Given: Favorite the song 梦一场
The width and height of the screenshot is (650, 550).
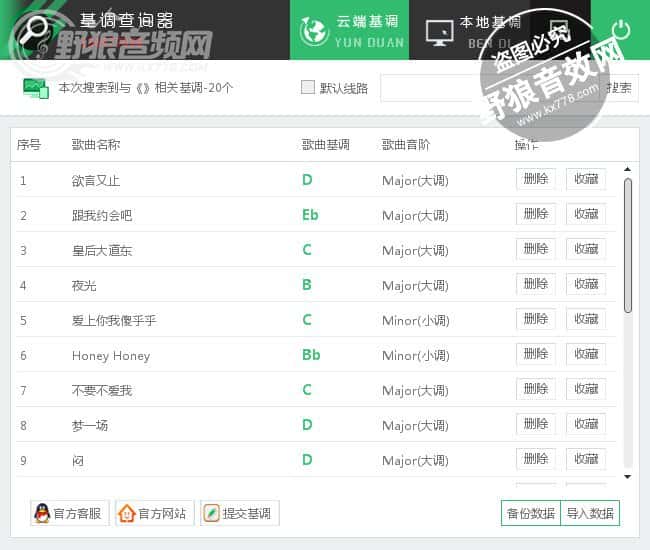Looking at the screenshot, I should 586,424.
